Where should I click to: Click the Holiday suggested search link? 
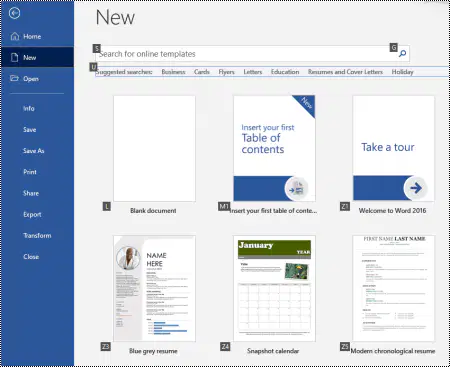click(402, 72)
